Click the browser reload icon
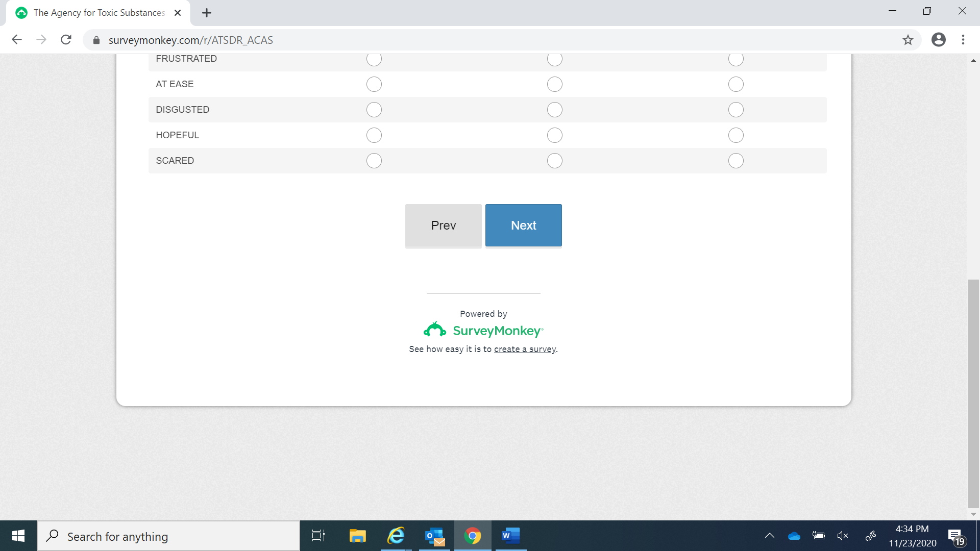Viewport: 980px width, 551px height. pyautogui.click(x=66, y=40)
